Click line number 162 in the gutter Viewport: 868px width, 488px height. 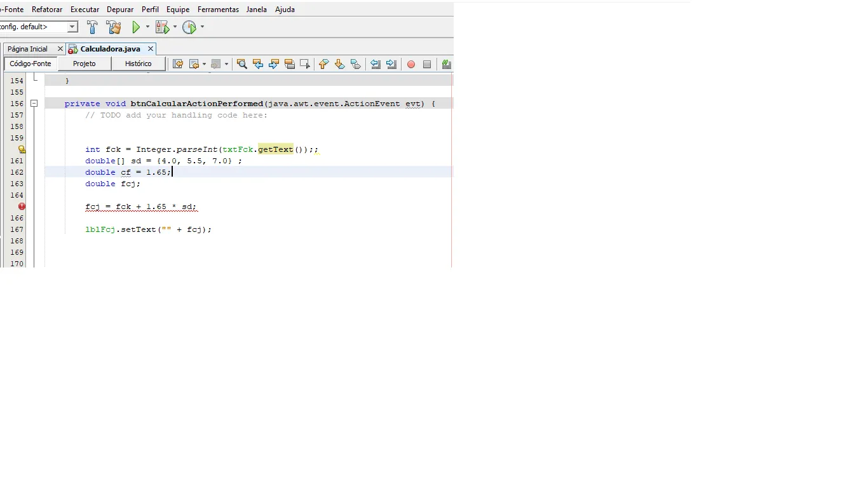pyautogui.click(x=17, y=172)
